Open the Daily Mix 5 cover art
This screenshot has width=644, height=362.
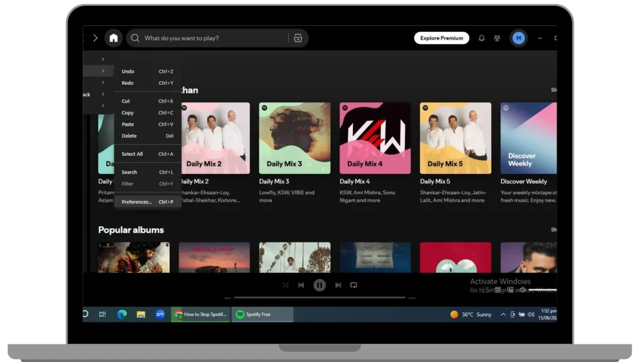[x=455, y=138]
